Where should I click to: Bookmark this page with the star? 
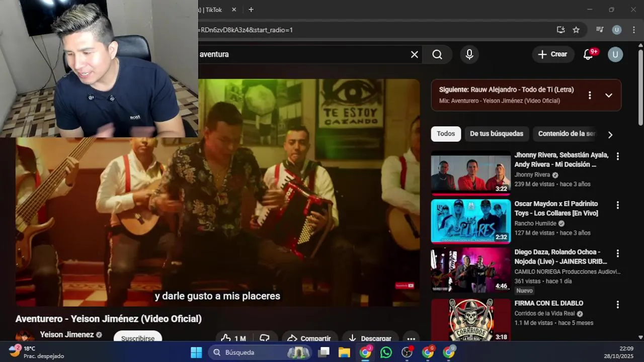coord(576,30)
